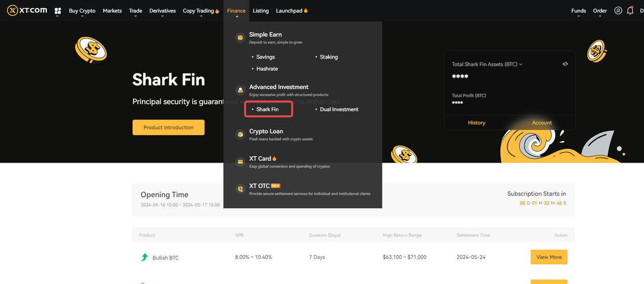Image resolution: width=644 pixels, height=284 pixels.
Task: Open the Listing page
Action: (x=261, y=11)
